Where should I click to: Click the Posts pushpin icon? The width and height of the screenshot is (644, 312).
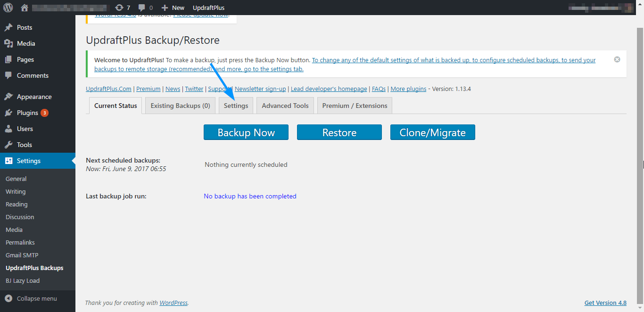pos(8,27)
